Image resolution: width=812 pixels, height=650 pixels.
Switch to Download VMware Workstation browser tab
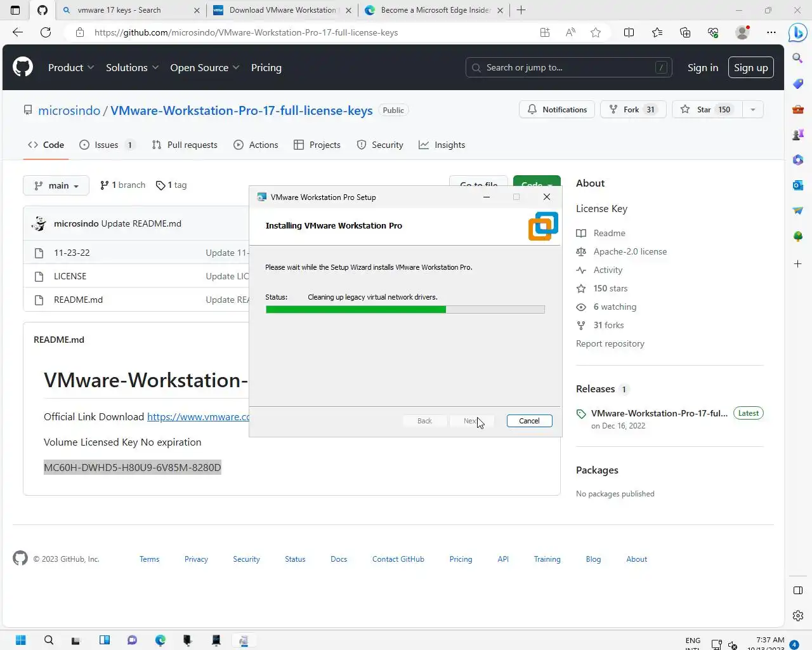(x=282, y=10)
